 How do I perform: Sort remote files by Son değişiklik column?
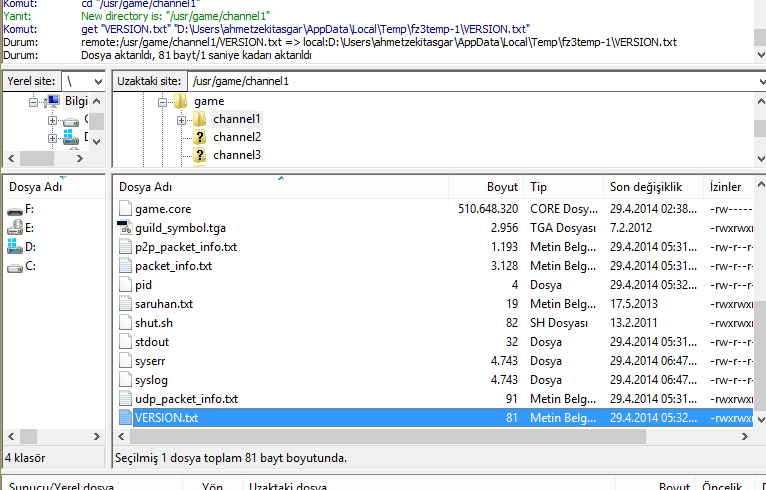645,187
